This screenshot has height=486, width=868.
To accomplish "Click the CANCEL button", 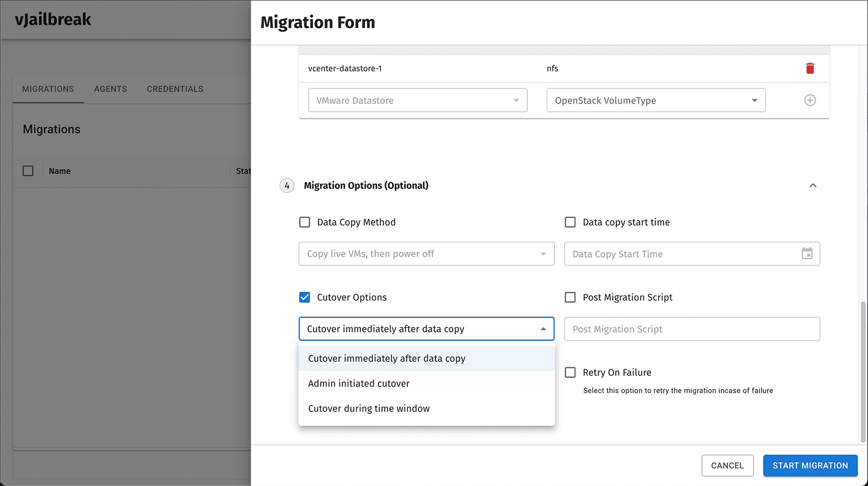I will pyautogui.click(x=727, y=465).
